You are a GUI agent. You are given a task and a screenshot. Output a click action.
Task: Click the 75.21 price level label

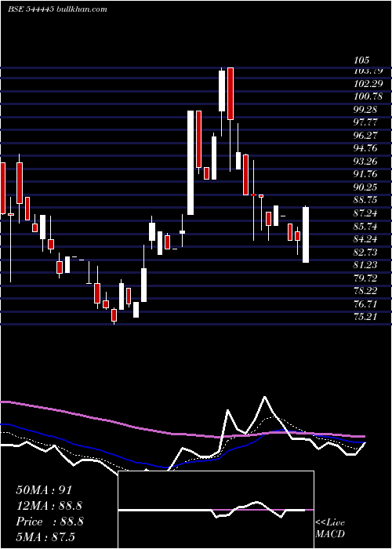point(365,317)
